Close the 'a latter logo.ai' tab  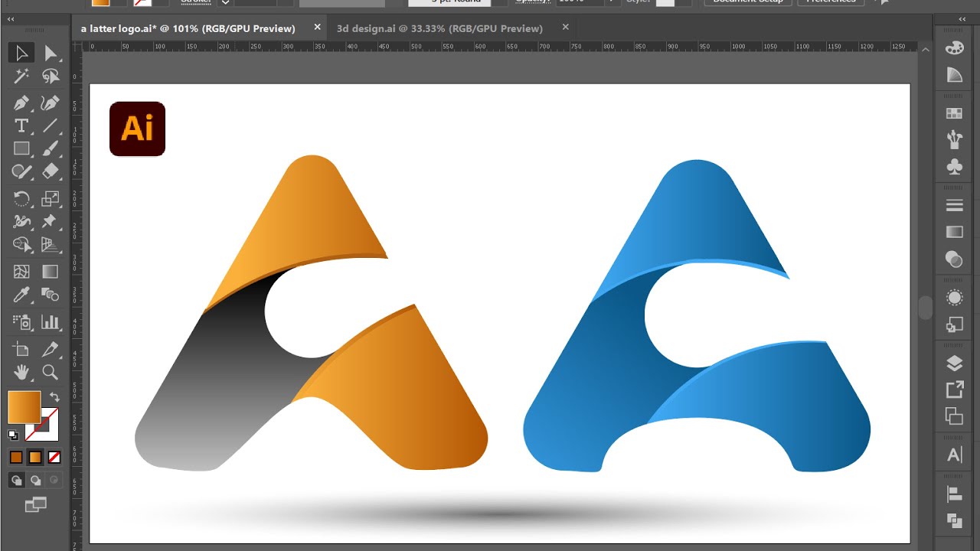[318, 28]
